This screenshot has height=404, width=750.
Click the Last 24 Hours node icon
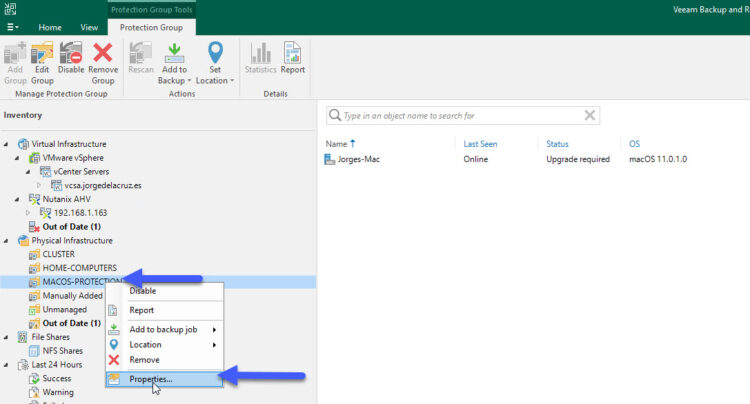pos(23,365)
